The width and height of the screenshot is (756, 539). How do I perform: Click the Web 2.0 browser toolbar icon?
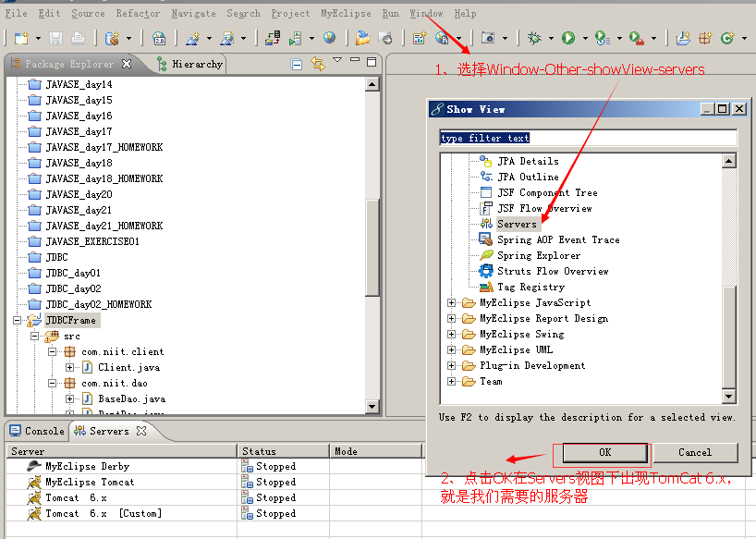point(159,38)
